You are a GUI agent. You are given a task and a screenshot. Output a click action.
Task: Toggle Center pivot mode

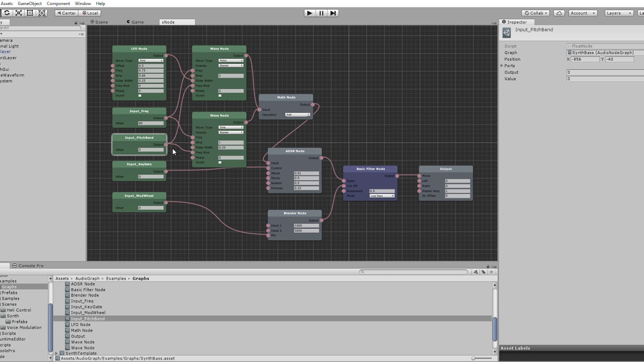(66, 13)
